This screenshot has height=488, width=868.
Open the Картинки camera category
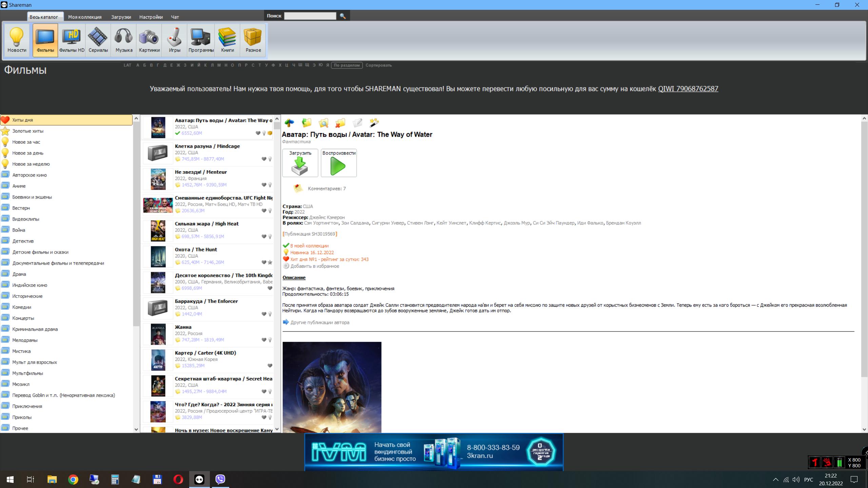[x=149, y=40]
